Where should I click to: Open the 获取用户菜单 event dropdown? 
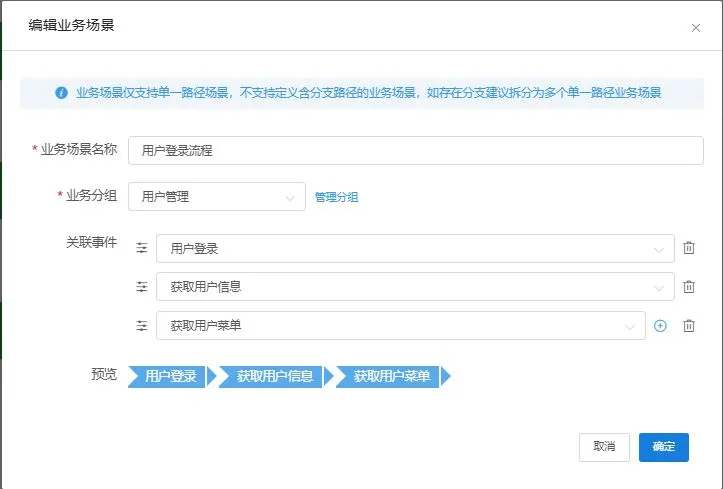tap(401, 325)
